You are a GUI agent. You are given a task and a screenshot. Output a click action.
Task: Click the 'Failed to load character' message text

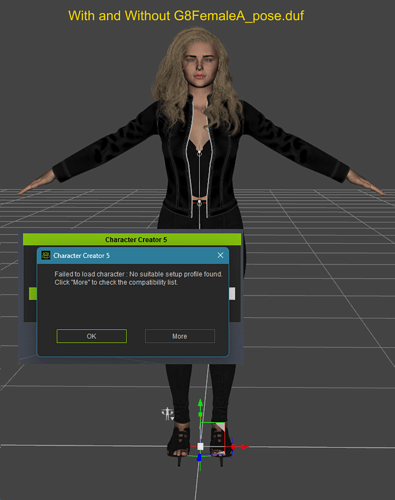click(138, 278)
